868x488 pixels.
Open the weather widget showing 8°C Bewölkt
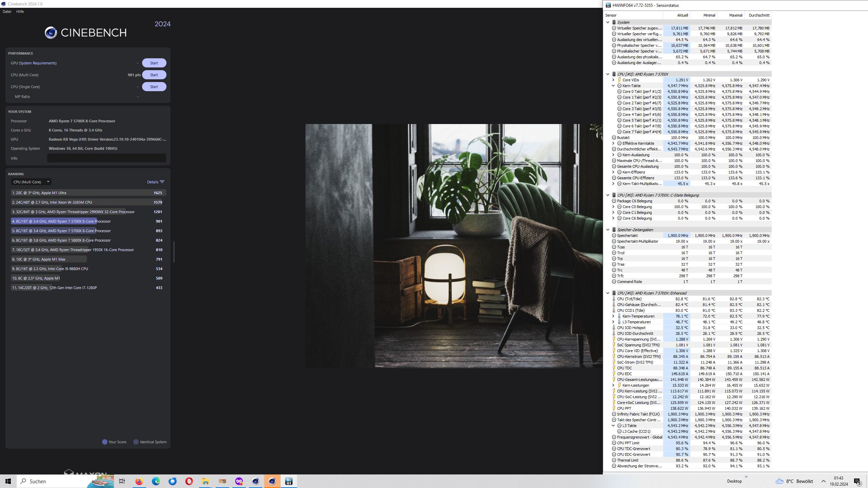(x=794, y=481)
